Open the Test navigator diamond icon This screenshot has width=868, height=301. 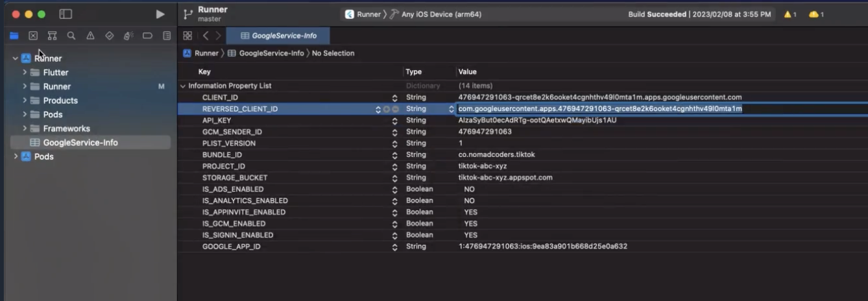click(x=109, y=36)
